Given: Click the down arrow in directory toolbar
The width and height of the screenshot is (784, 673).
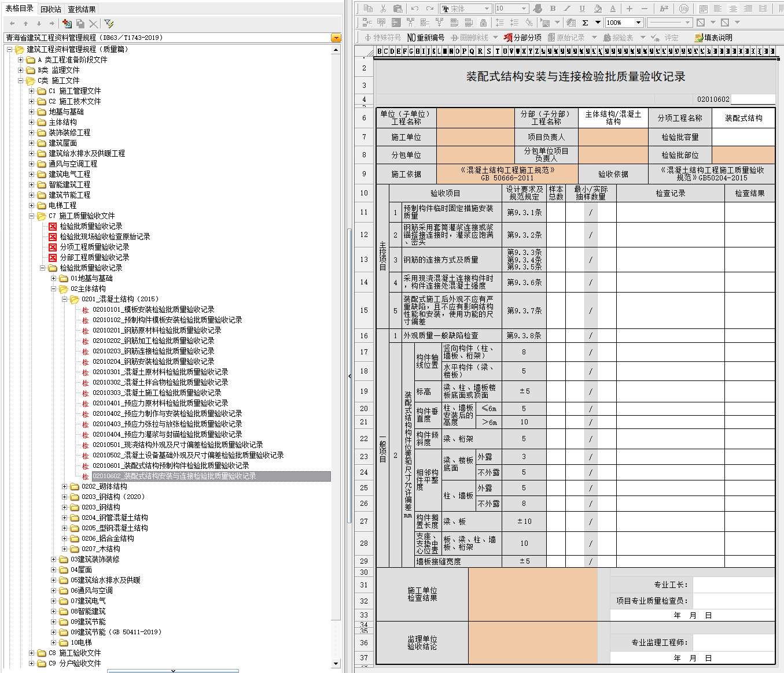Looking at the screenshot, I should coord(39,24).
